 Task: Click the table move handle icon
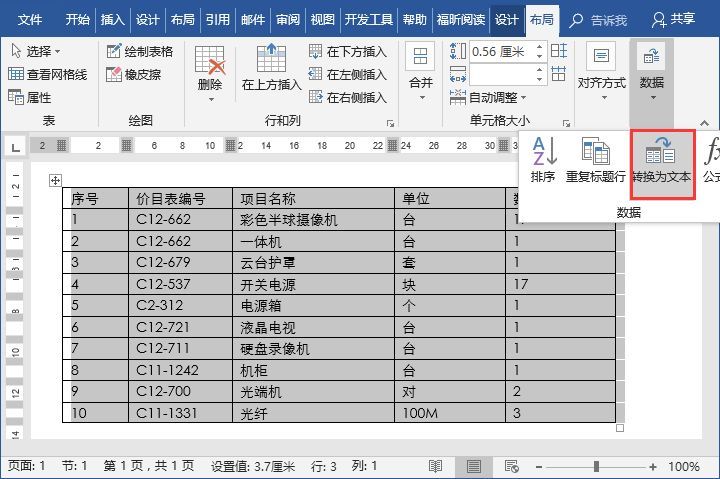coord(56,180)
